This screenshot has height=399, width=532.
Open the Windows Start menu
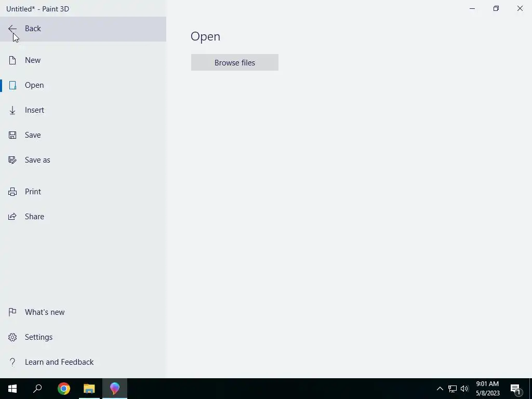(12, 389)
